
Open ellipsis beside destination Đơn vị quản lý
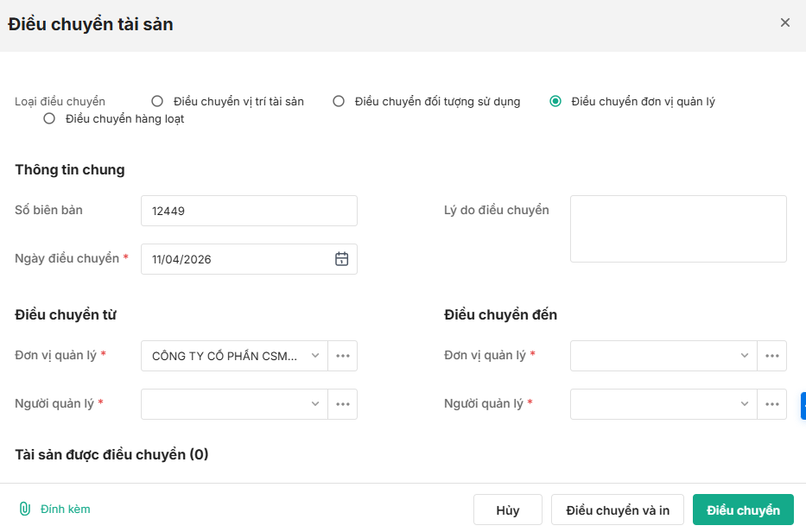771,356
